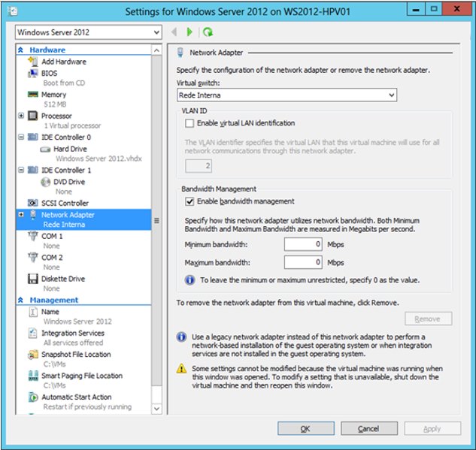Select the Diskette Drive icon
Image resolution: width=476 pixels, height=450 pixels.
pyautogui.click(x=33, y=279)
